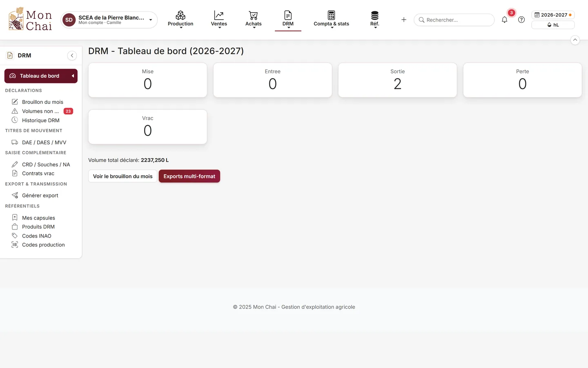Open the Ventes chart icon menu

click(219, 20)
